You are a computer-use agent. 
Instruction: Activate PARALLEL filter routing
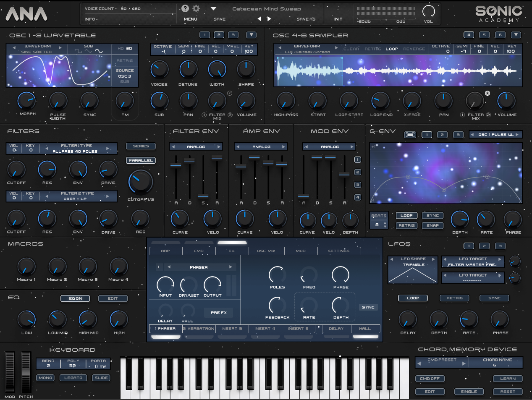141,160
